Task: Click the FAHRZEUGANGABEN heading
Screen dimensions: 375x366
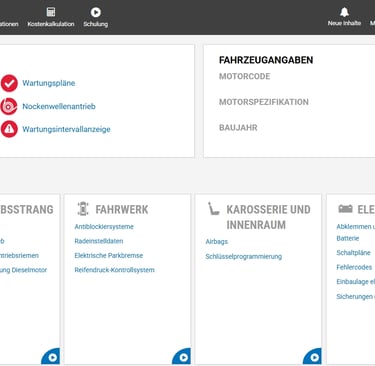Action: [x=266, y=60]
